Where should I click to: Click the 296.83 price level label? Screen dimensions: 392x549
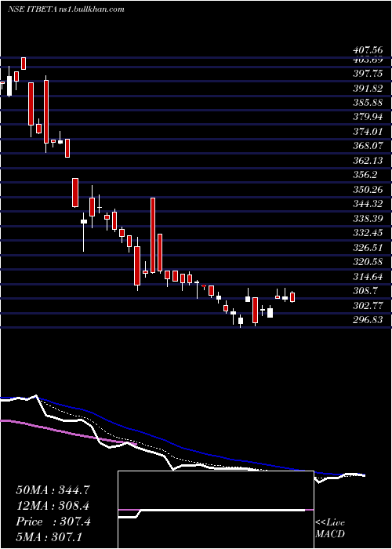(368, 319)
